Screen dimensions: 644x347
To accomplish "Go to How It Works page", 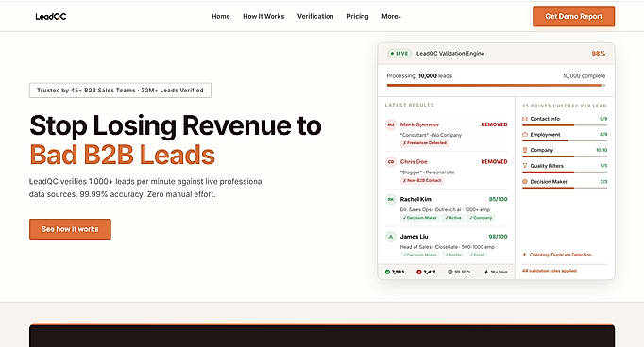I will tap(263, 16).
